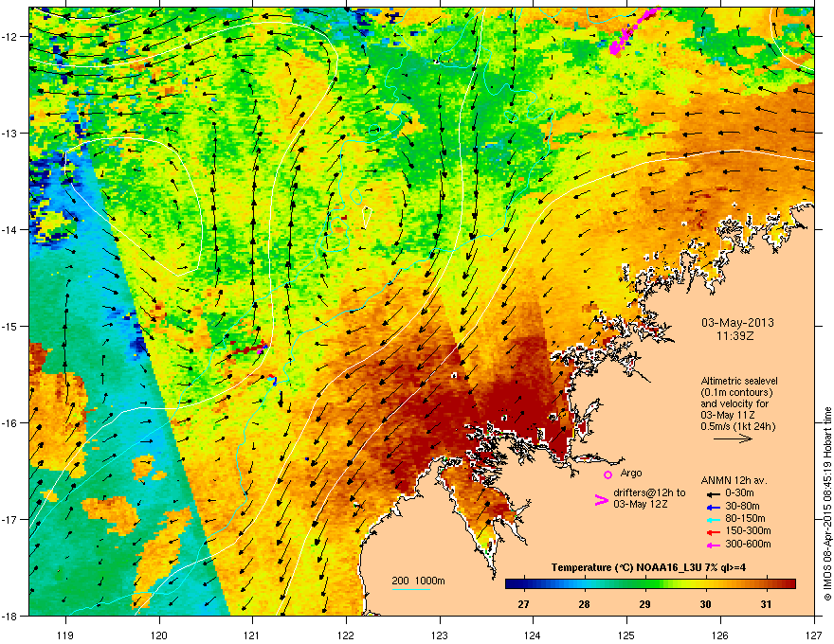834x644 pixels.
Task: Click the '0.5m/s (1kt 24h)' scale text
Action: (738, 426)
